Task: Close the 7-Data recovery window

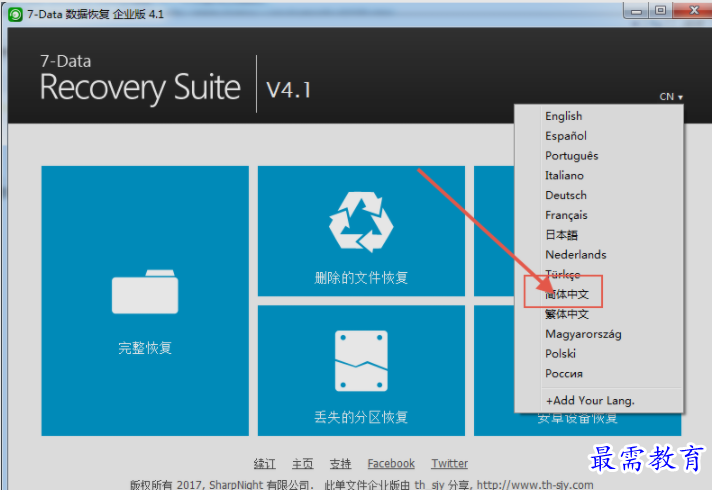Action: (693, 10)
